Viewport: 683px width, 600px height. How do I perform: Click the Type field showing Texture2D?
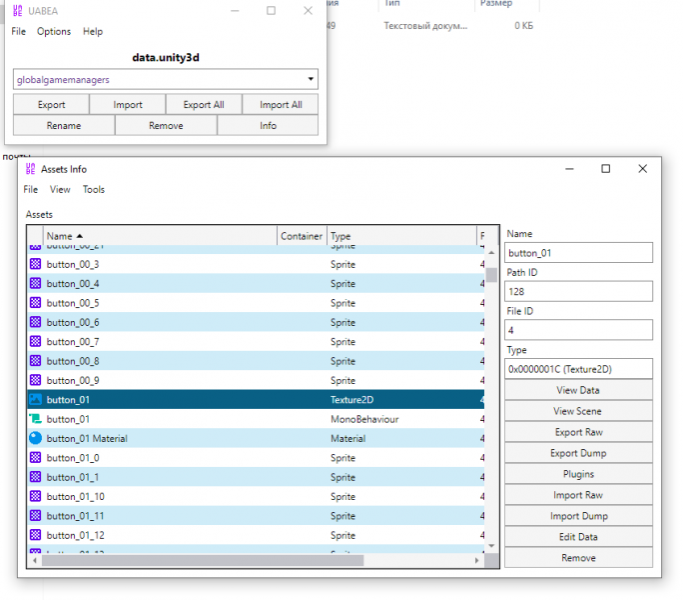578,369
